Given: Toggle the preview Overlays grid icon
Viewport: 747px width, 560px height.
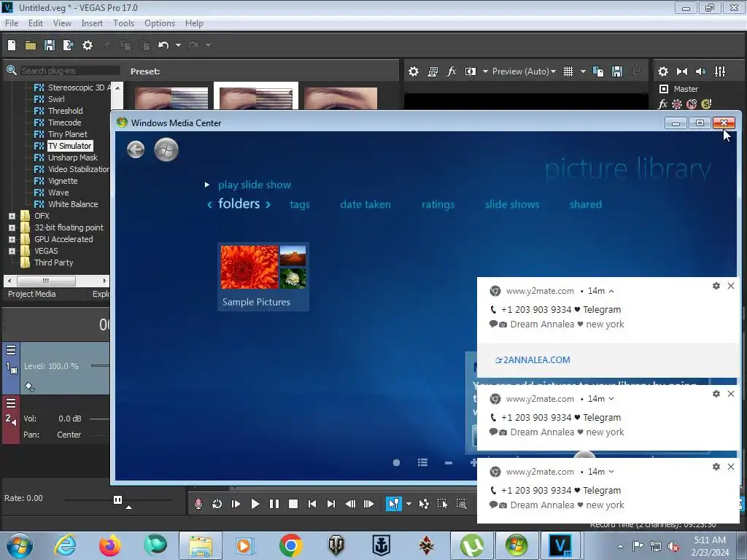Looking at the screenshot, I should (568, 71).
